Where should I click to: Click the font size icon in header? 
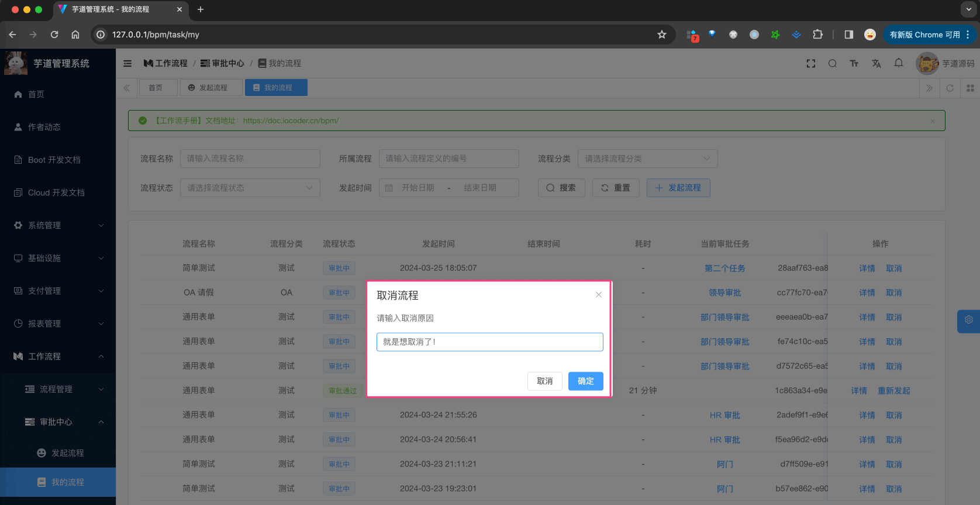(854, 63)
